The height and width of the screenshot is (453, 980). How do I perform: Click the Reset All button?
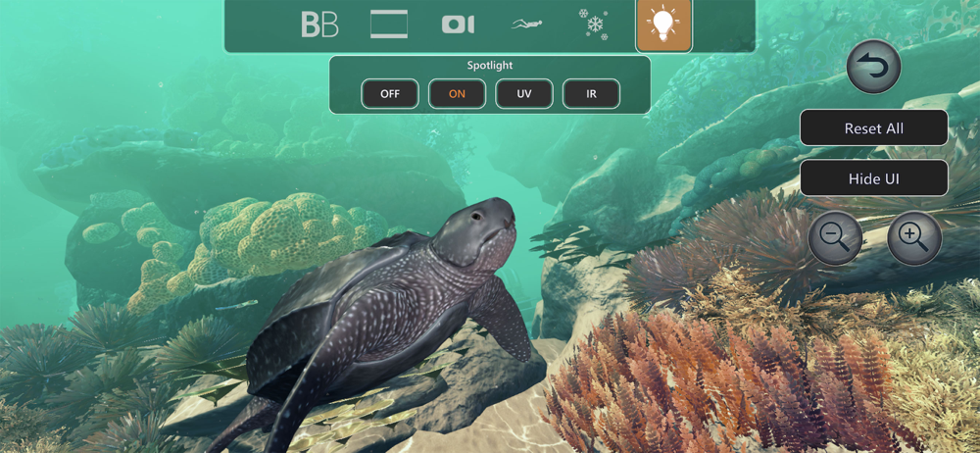(x=874, y=128)
